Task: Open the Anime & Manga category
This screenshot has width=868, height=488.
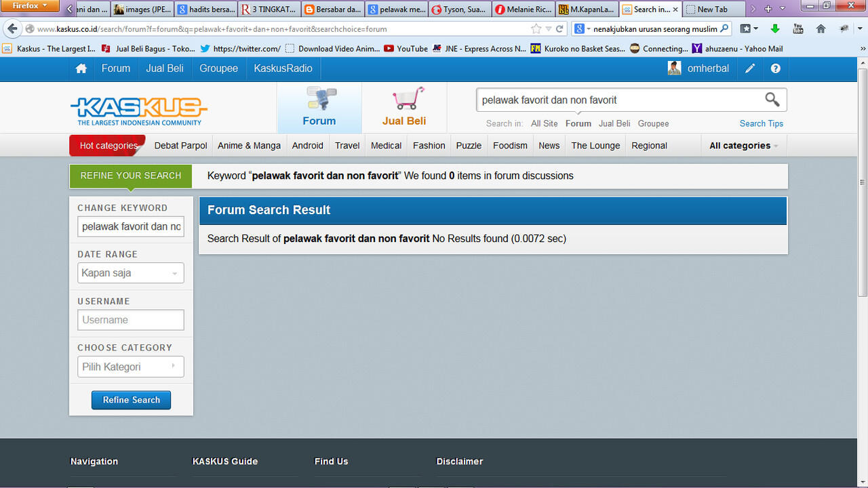Action: 249,146
